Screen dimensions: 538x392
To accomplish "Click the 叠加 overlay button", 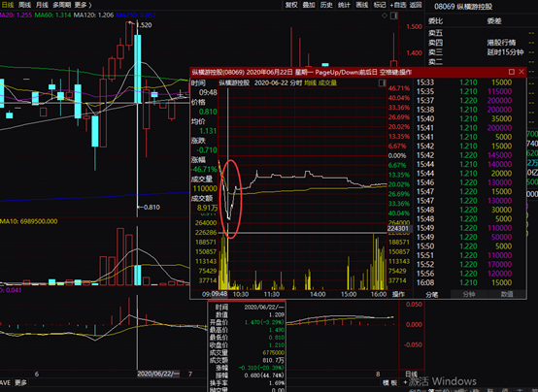I will [309, 5].
